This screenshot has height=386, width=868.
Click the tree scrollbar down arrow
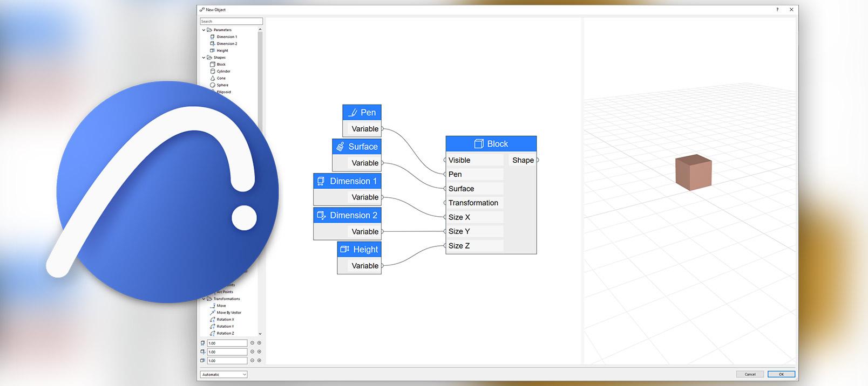(260, 334)
